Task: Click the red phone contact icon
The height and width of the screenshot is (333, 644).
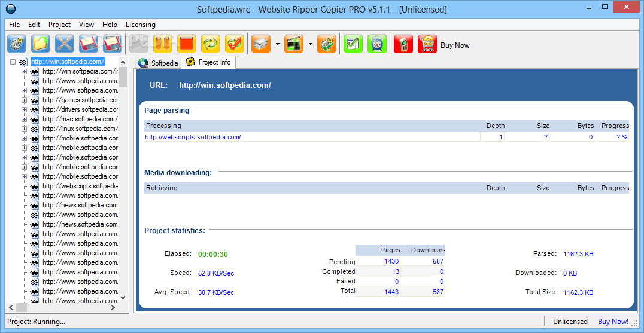Action: pos(403,44)
